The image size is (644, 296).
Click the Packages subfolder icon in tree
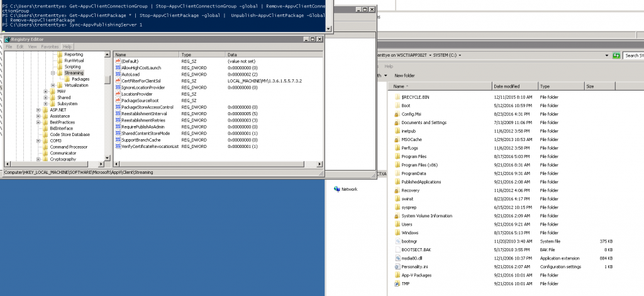pyautogui.click(x=67, y=79)
